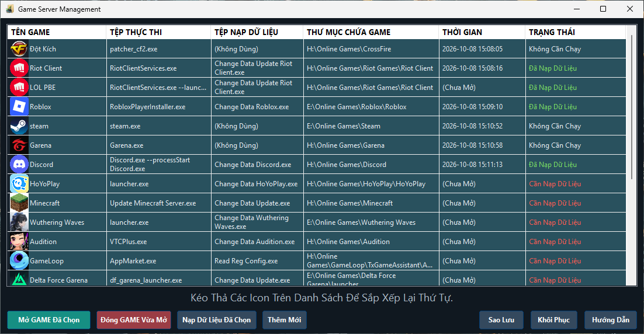The image size is (644, 334).
Task: Select the Minecraft grass block icon
Action: 19,203
